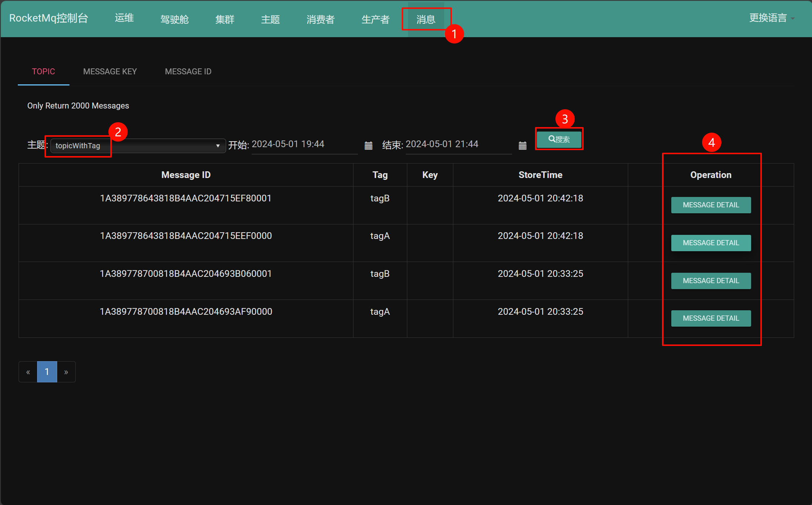
Task: Click the search button with magnifier icon
Action: click(x=559, y=139)
